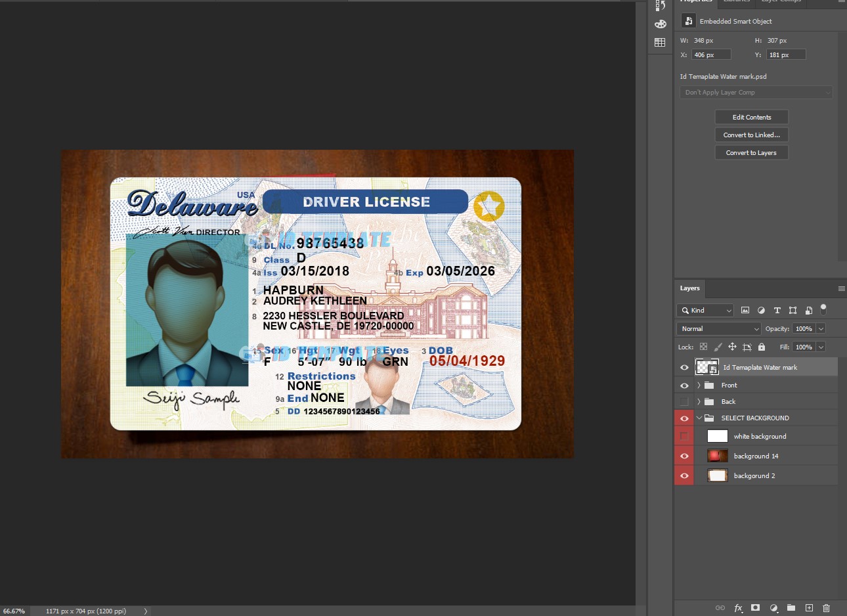
Task: Filter layers by pixel layers icon
Action: click(745, 310)
